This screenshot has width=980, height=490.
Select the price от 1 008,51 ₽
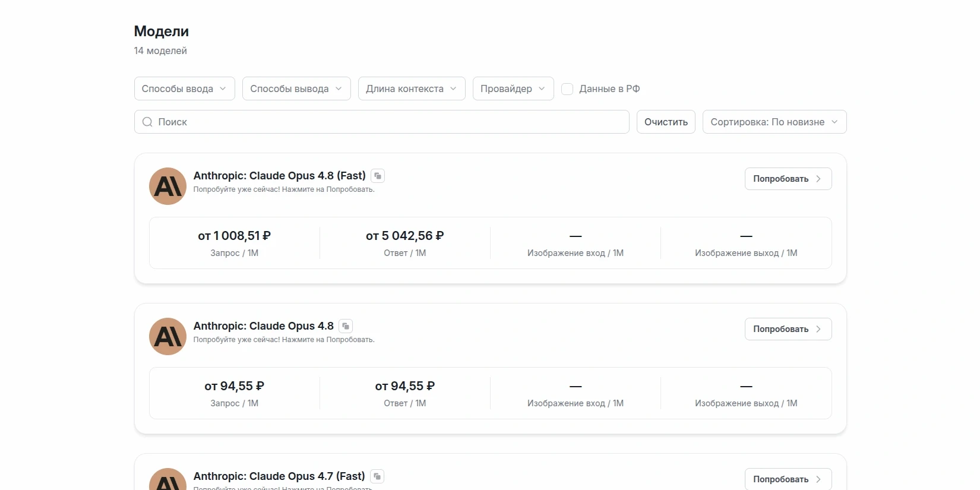pyautogui.click(x=235, y=236)
